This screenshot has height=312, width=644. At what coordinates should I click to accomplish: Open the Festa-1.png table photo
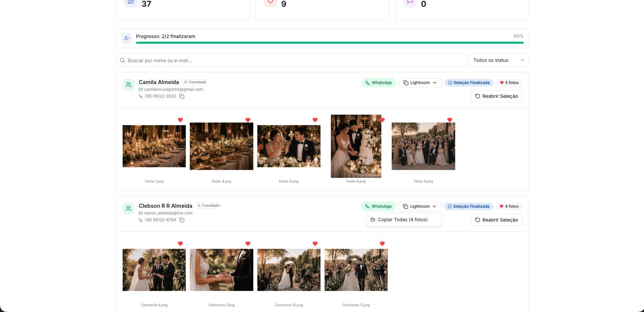[x=154, y=146]
